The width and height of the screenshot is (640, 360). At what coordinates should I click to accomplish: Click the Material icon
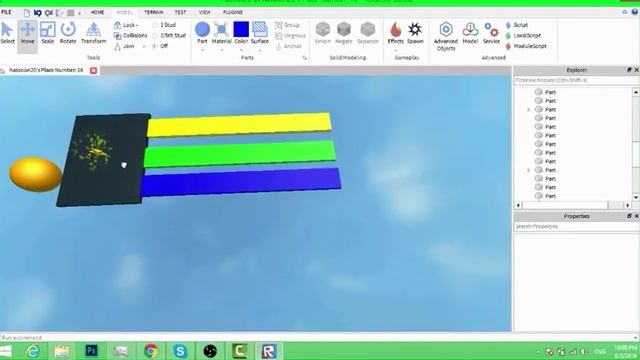tap(222, 30)
